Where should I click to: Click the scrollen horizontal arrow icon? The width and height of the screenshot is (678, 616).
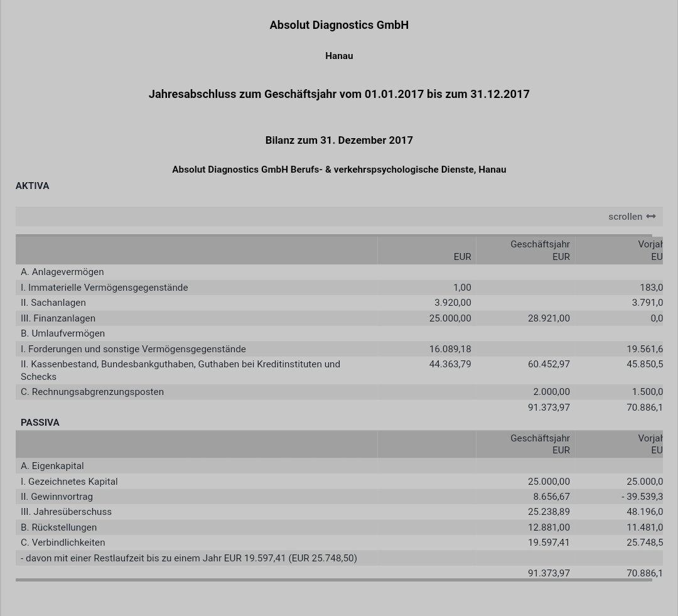coord(651,216)
